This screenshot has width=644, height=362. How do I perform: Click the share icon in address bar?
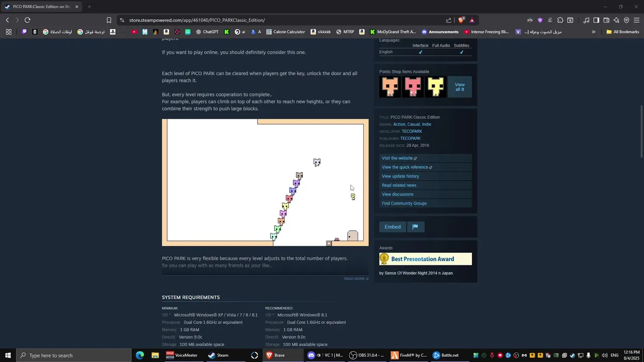pos(449,20)
